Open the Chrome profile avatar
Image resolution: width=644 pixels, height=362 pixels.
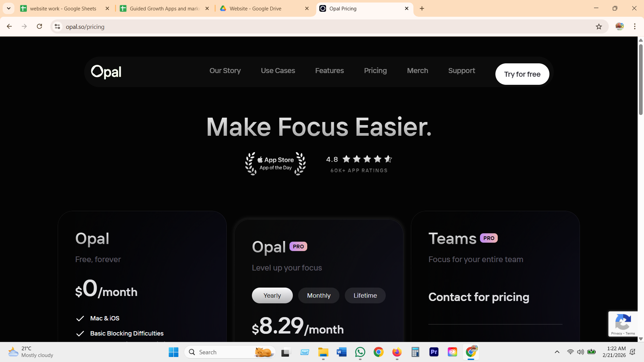click(x=620, y=26)
